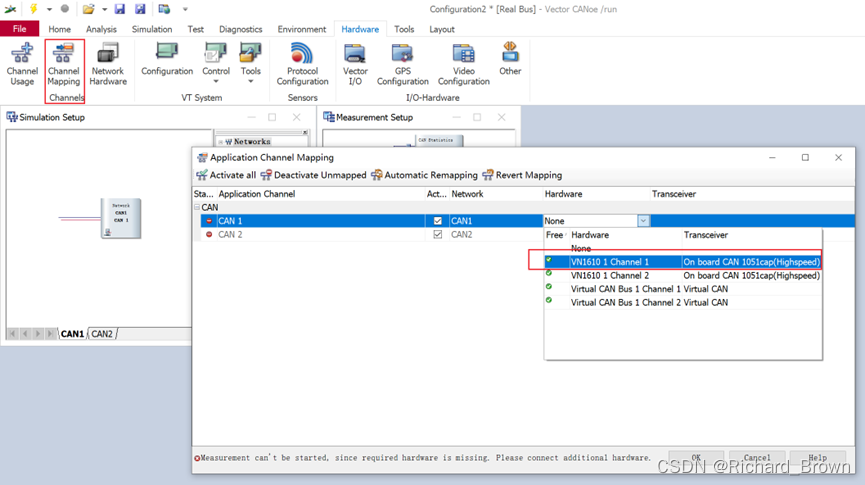The width and height of the screenshot is (865, 485).
Task: Open VT System Tools dropdown
Action: tap(250, 63)
